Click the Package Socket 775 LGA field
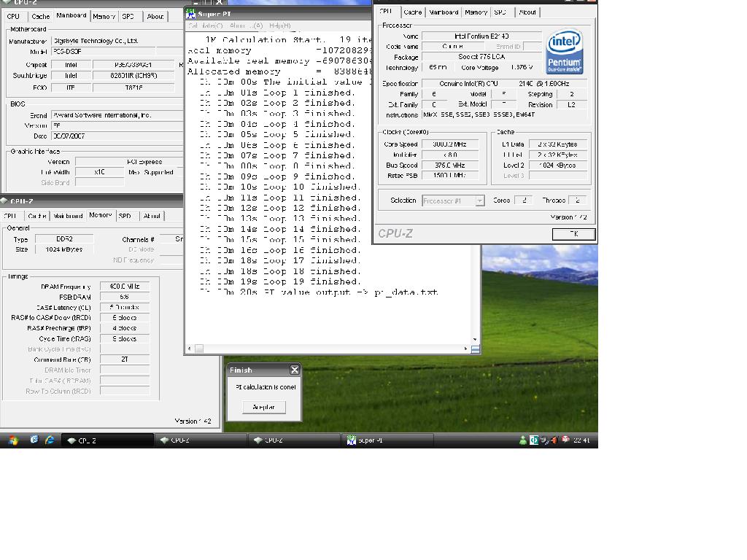The width and height of the screenshot is (747, 560). pos(481,57)
